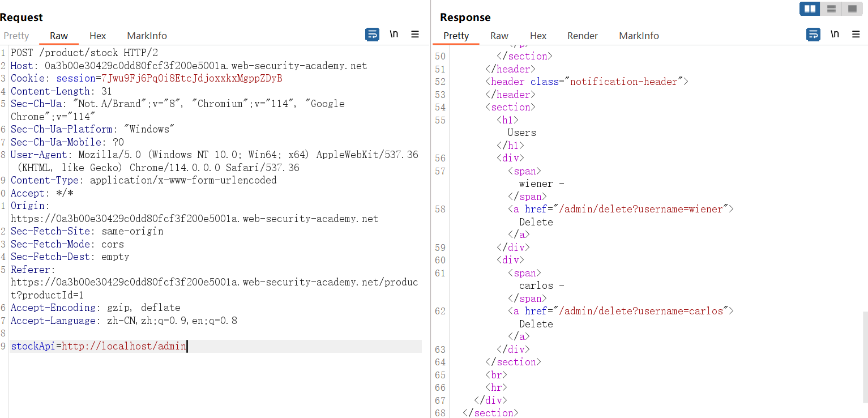This screenshot has width=868, height=418.
Task: Click the Sec-Fetch-Site: same-origin header
Action: click(87, 231)
